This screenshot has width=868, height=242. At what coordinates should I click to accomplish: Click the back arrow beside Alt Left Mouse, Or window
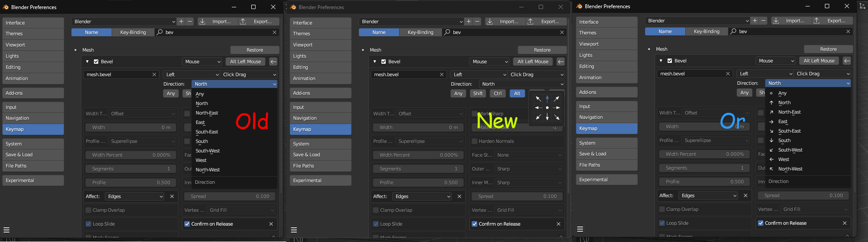(847, 61)
